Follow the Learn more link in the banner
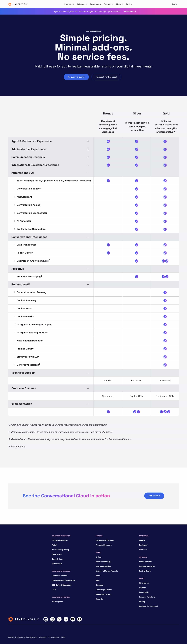The width and height of the screenshot is (187, 644). click(129, 12)
